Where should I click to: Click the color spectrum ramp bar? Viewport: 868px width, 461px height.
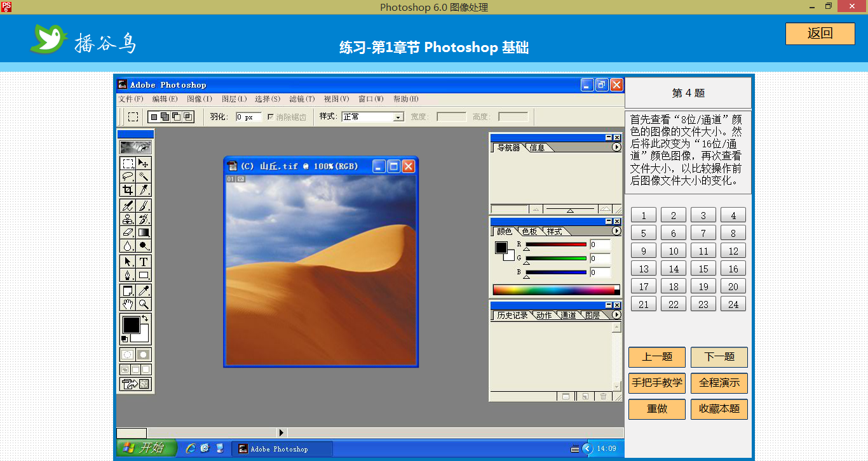tap(556, 290)
